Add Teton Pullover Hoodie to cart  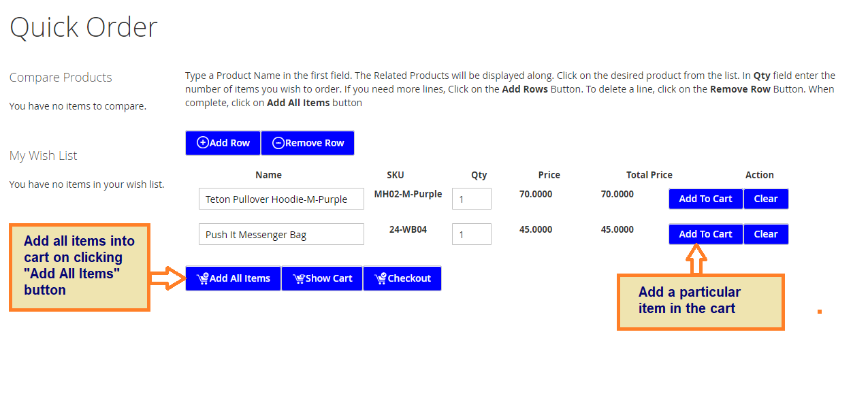(705, 199)
